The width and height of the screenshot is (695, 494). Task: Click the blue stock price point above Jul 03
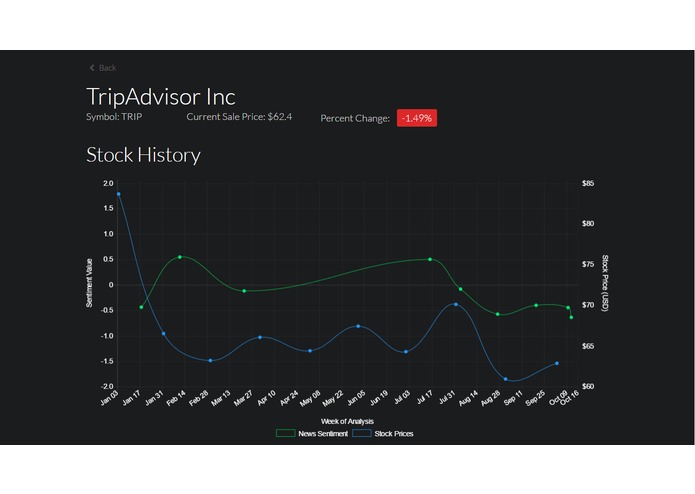406,352
